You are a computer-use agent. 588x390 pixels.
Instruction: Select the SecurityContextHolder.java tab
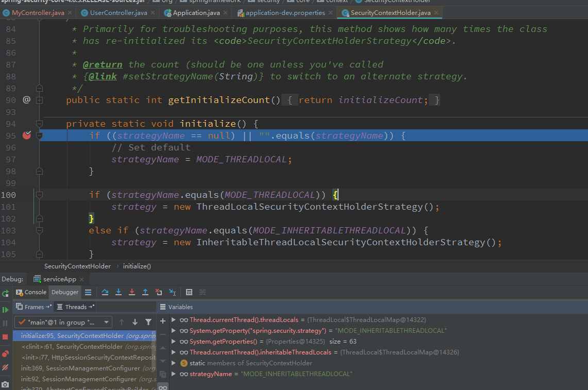391,13
